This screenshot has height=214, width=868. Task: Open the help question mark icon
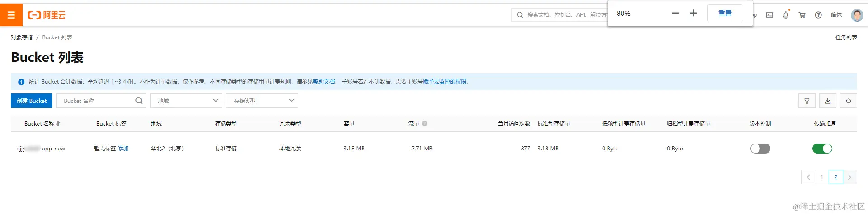click(x=818, y=15)
